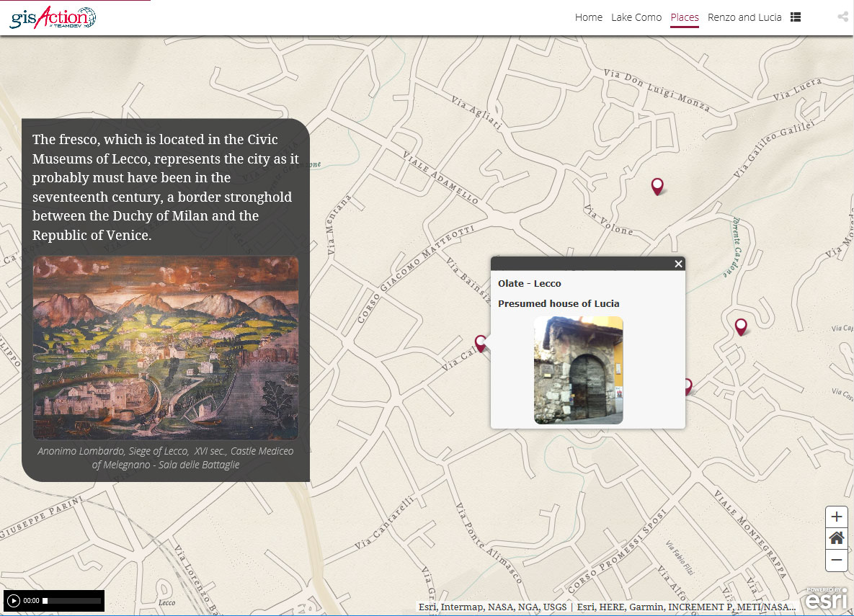Select the map pin attached to the popup
This screenshot has height=616, width=854.
click(480, 343)
